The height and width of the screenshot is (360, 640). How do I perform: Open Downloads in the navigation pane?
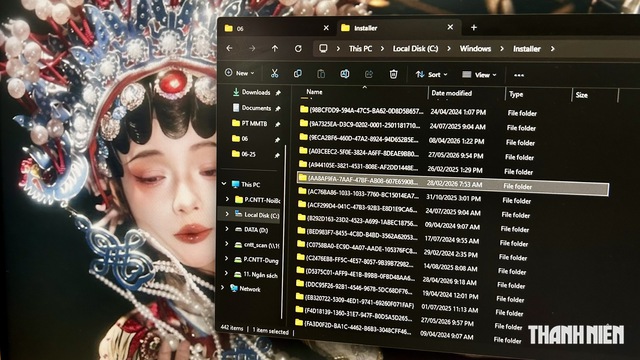251,92
